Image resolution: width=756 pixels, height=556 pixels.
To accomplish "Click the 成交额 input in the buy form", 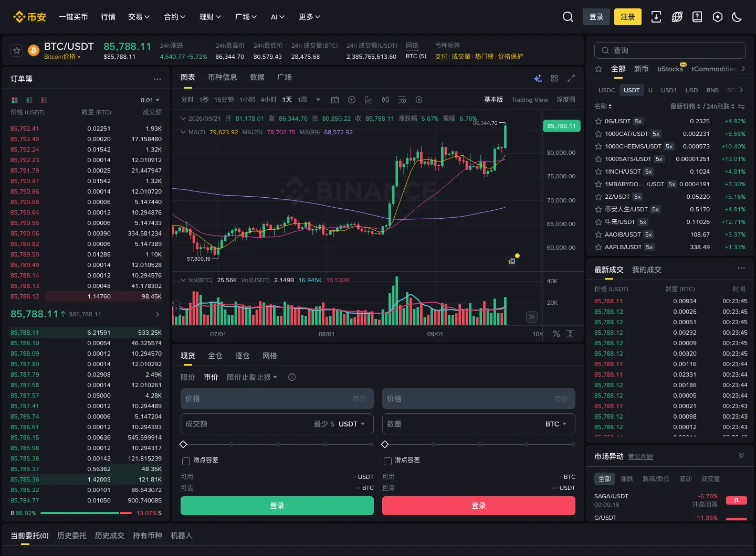I will 277,424.
